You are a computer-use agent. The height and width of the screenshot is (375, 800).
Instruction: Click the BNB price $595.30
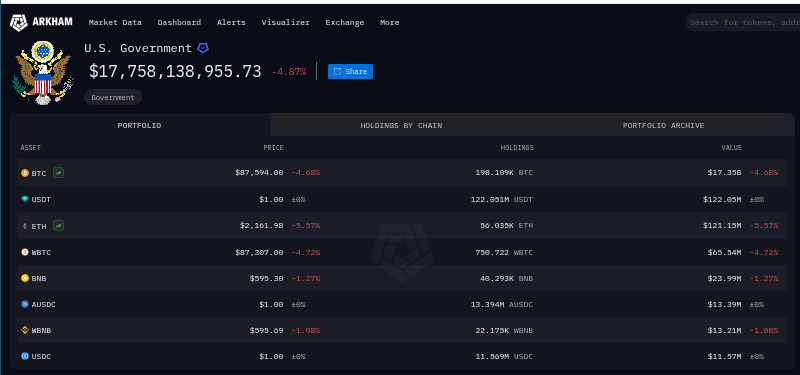266,278
